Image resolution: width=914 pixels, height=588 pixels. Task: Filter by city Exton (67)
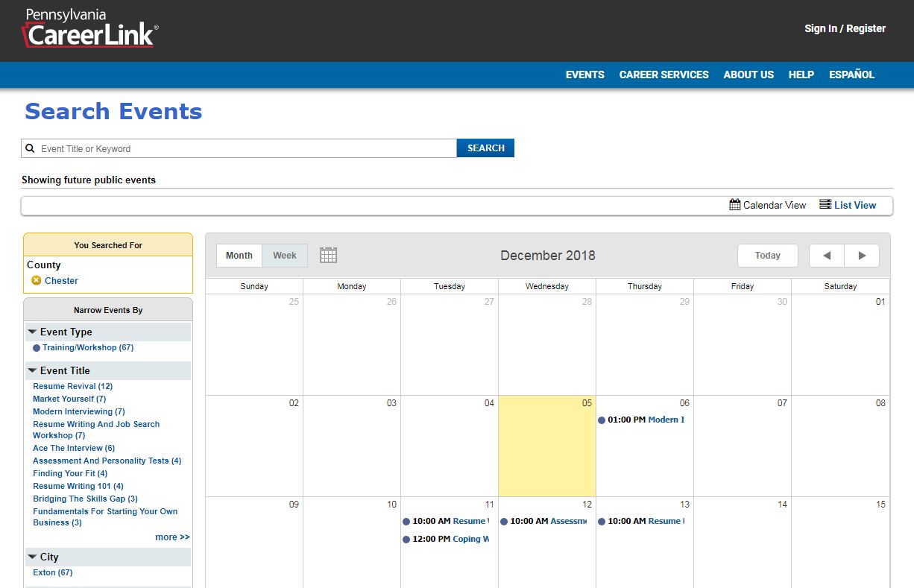tap(53, 572)
